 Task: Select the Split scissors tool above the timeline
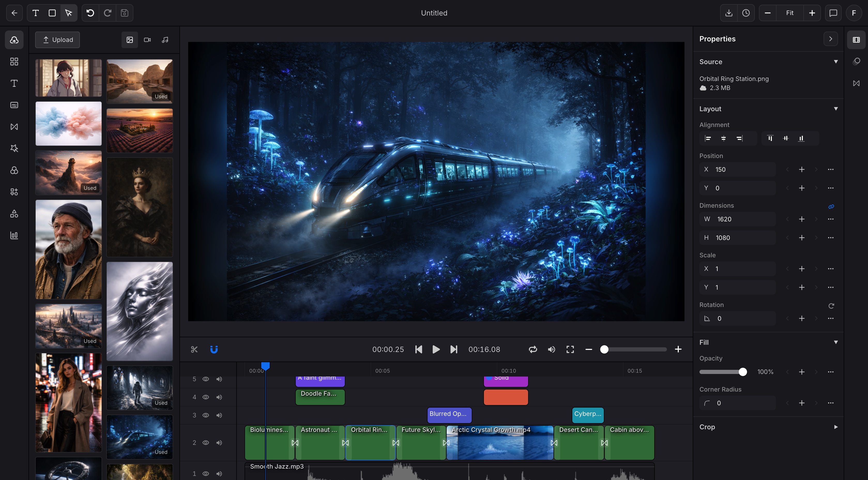click(x=194, y=349)
